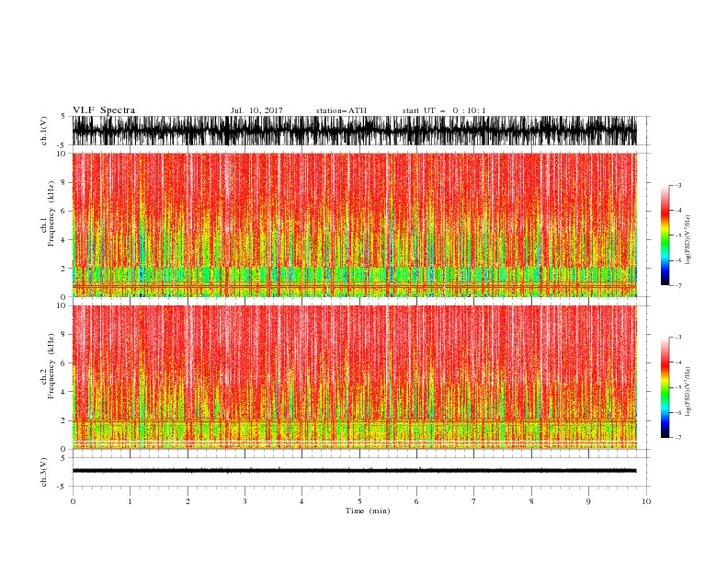Click the 'start UT = 0:10:1' text

(444, 110)
